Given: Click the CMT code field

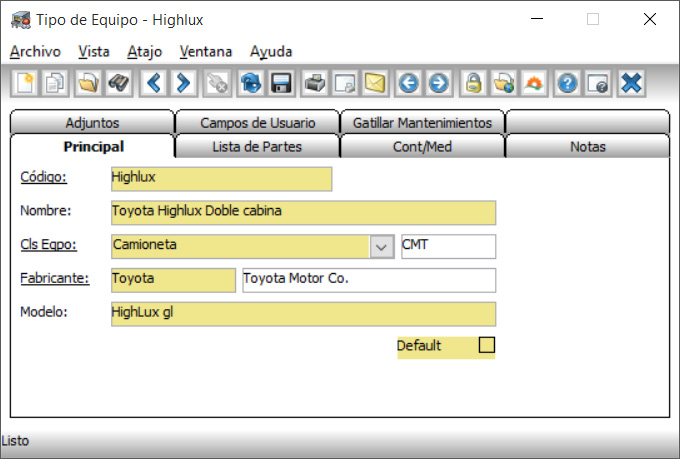Looking at the screenshot, I should (x=448, y=246).
